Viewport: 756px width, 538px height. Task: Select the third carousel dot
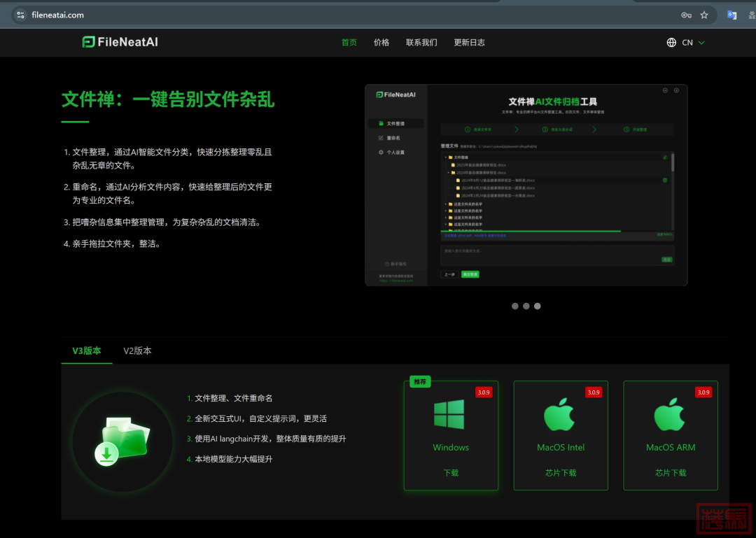point(537,306)
